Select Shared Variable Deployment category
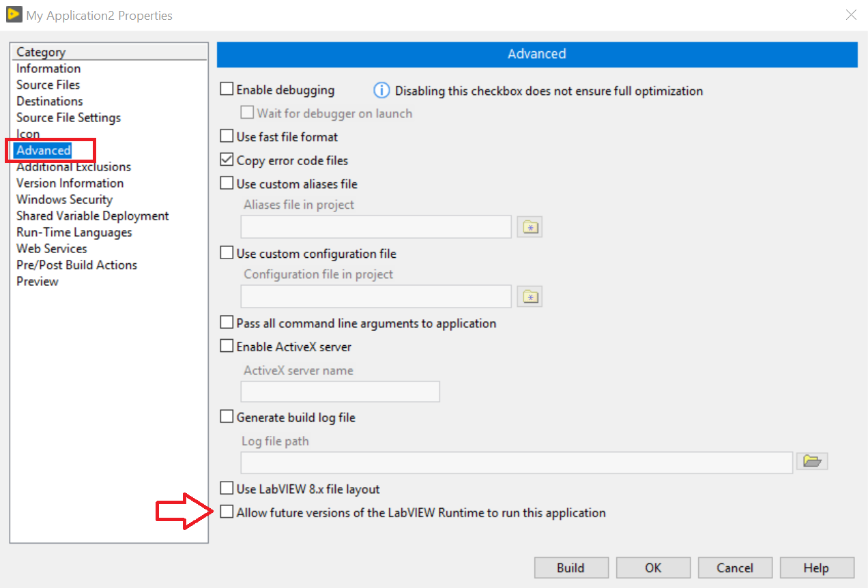This screenshot has width=868, height=588. click(93, 216)
